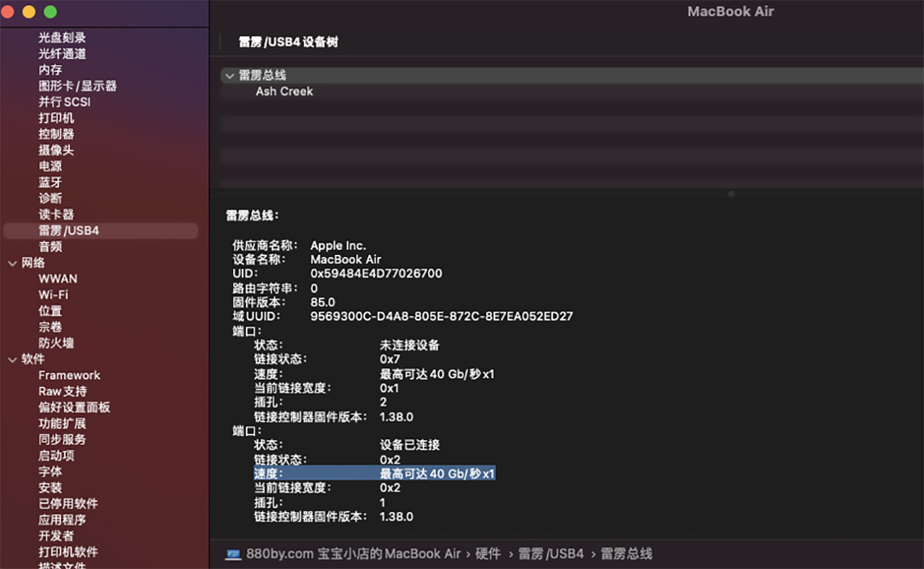Viewport: 924px width, 569px height.
Task: Open the 诊断 sidebar entry
Action: (x=51, y=198)
